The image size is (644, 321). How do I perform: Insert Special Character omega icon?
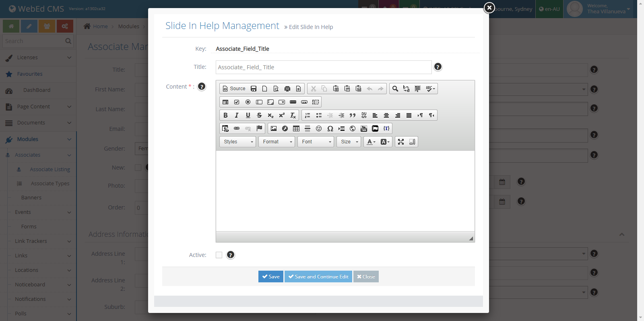pos(330,128)
